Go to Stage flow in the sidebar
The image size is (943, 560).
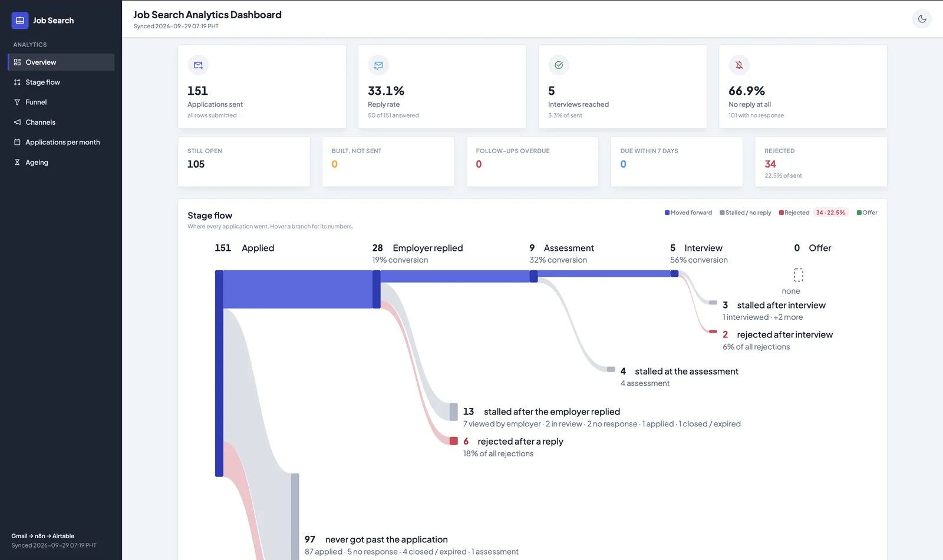tap(61, 82)
